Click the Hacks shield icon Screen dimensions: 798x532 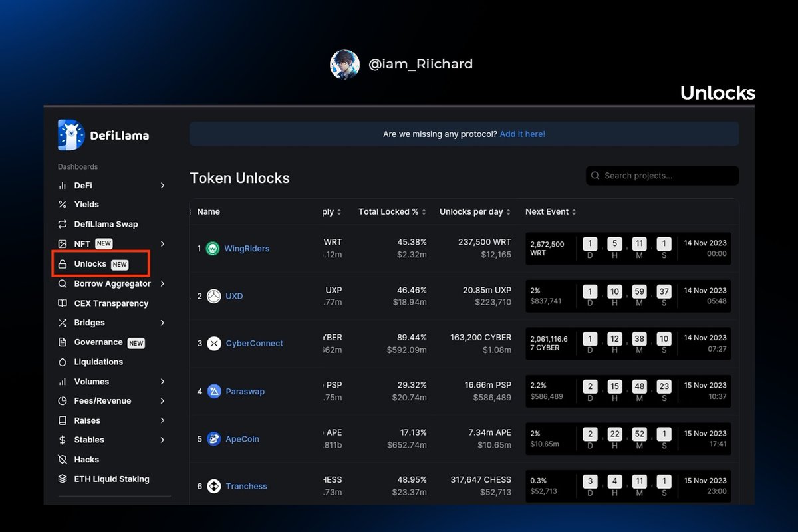coord(63,460)
